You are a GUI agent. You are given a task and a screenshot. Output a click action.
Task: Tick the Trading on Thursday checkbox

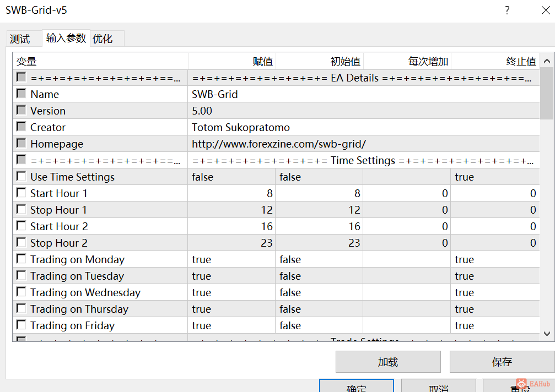click(x=21, y=308)
